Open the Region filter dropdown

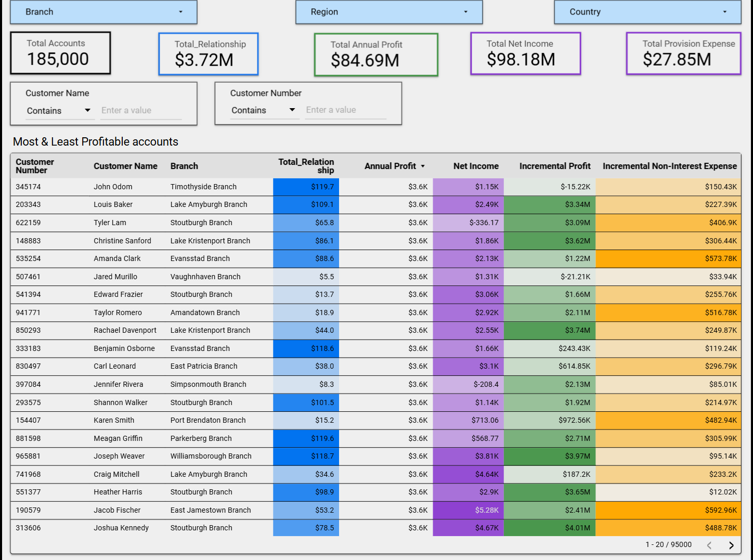(389, 12)
